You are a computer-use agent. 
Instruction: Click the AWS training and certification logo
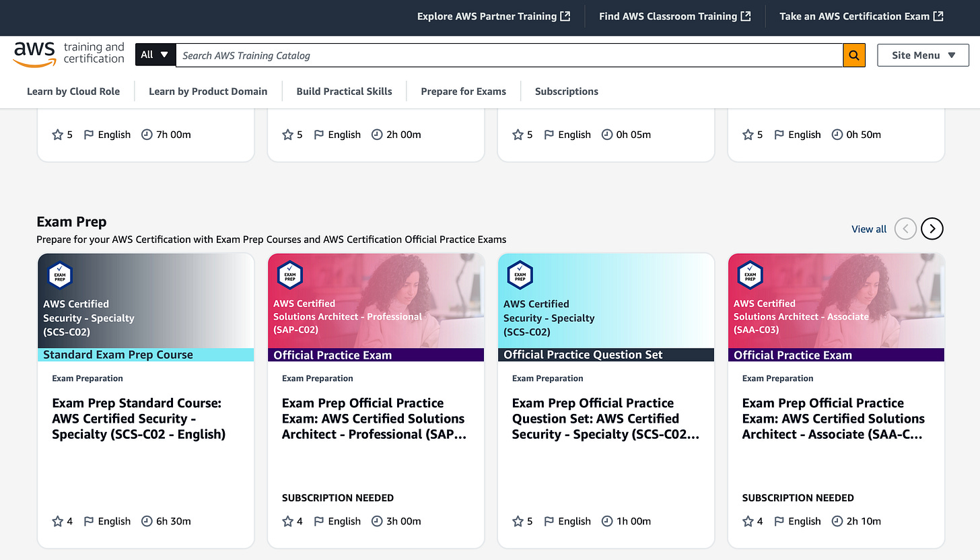[69, 54]
